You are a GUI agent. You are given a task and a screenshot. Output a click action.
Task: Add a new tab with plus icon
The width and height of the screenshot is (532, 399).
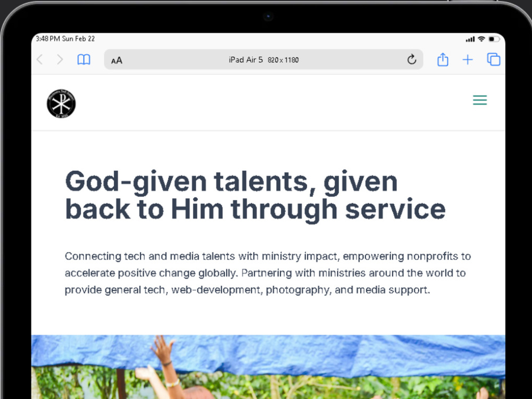(468, 60)
